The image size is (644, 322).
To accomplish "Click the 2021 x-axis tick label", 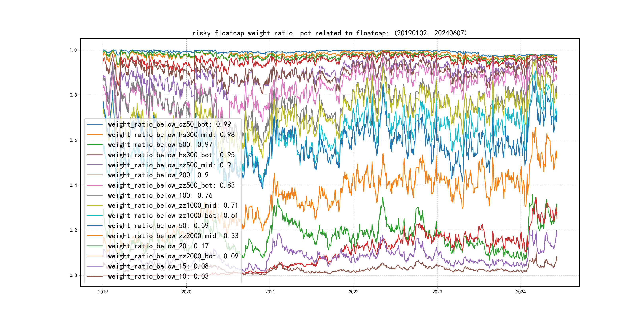I will (270, 292).
